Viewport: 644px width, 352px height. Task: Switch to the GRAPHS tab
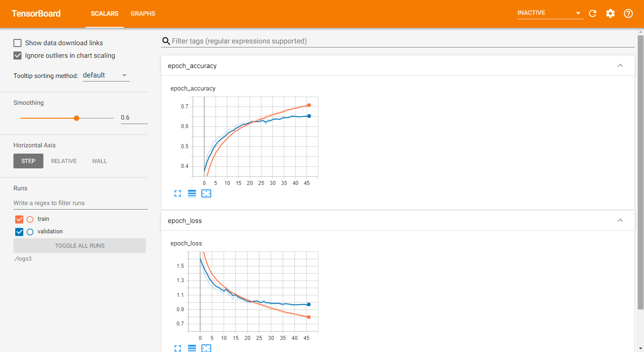tap(143, 13)
